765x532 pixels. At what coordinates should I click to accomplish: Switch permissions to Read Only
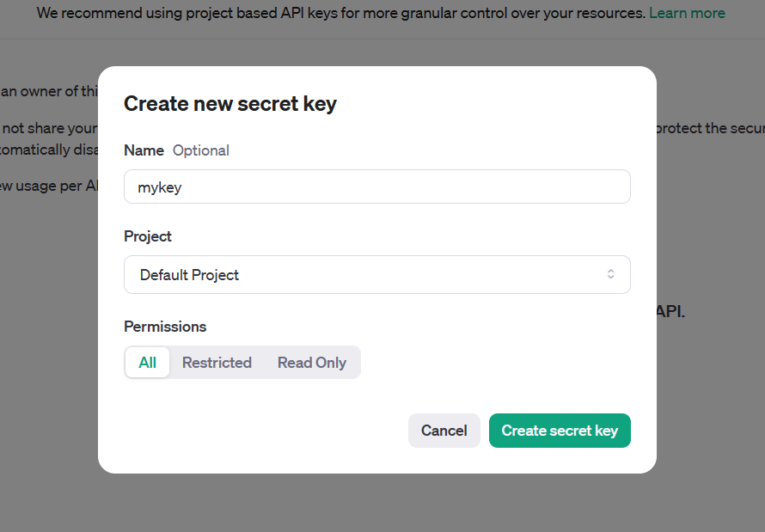(311, 362)
